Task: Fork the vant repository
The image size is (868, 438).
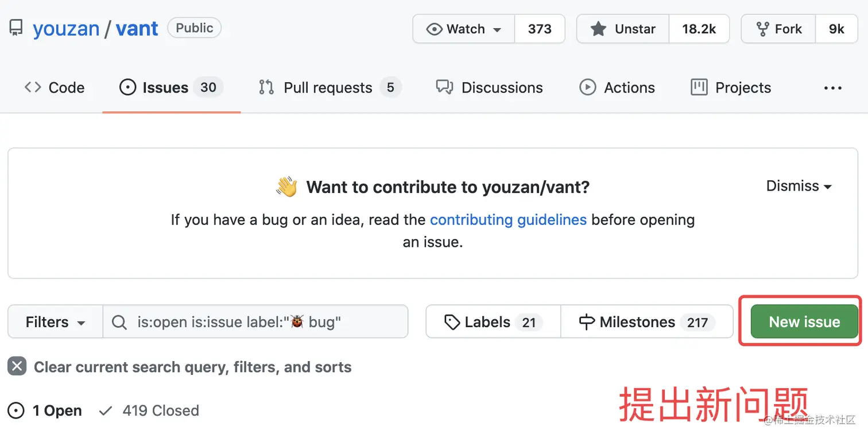Action: point(779,29)
